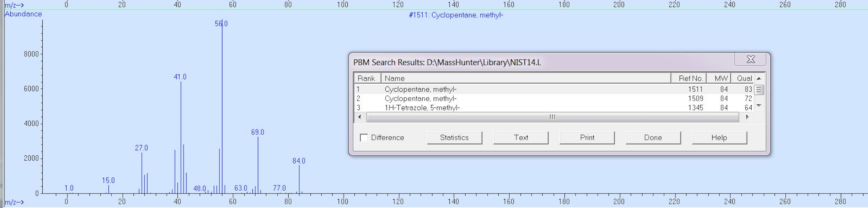The image size is (868, 208).
Task: Click the Print button
Action: 587,138
